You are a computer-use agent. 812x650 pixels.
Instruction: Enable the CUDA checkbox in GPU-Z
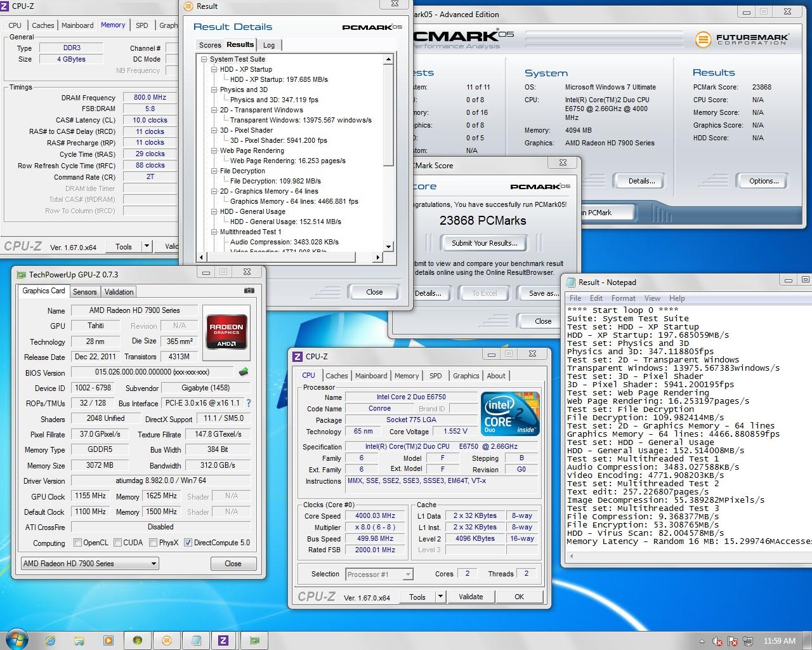117,543
